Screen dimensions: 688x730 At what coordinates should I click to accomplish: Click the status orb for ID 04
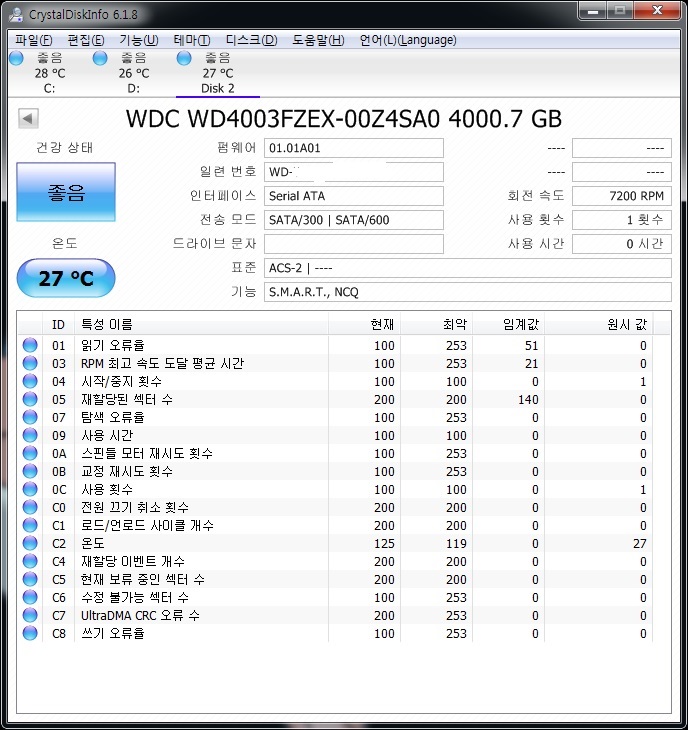pyautogui.click(x=30, y=381)
